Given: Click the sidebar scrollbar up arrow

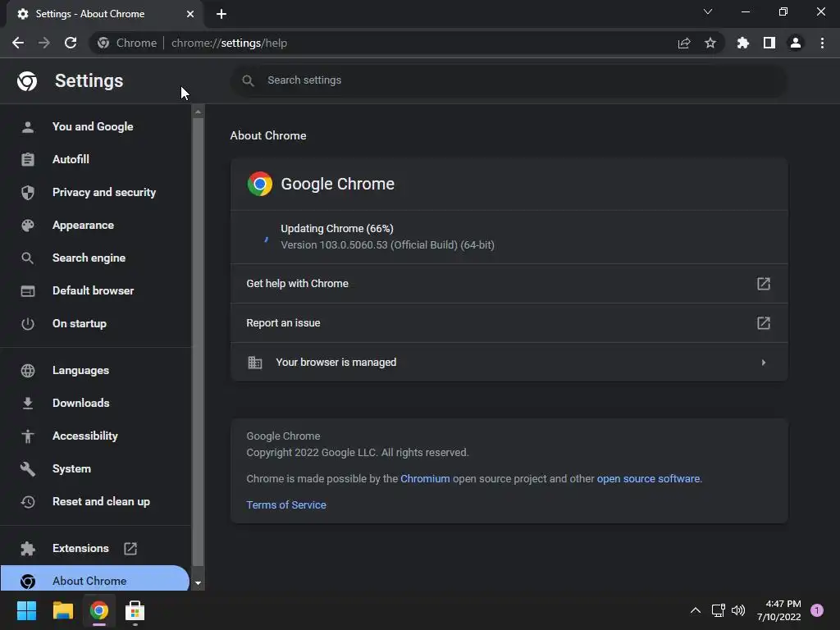Looking at the screenshot, I should click(199, 112).
